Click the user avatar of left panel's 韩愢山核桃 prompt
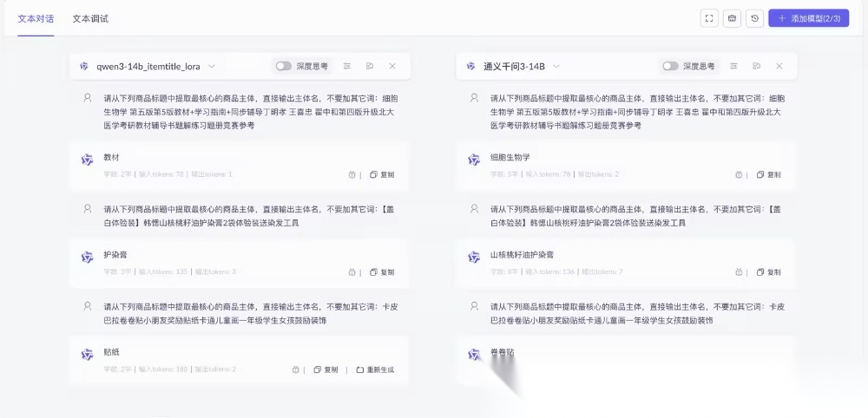The image size is (868, 418). (88, 208)
